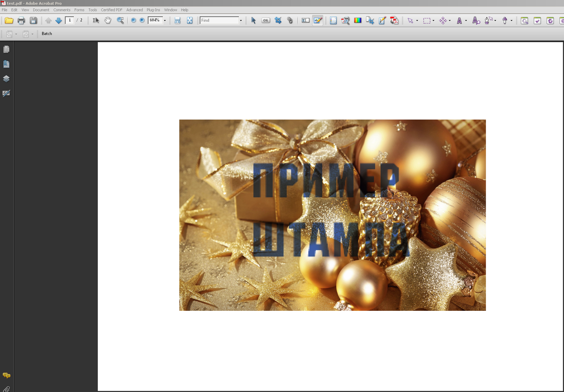Screen dimensions: 564x392
Task: Choose the text Select tool
Action: point(96,20)
